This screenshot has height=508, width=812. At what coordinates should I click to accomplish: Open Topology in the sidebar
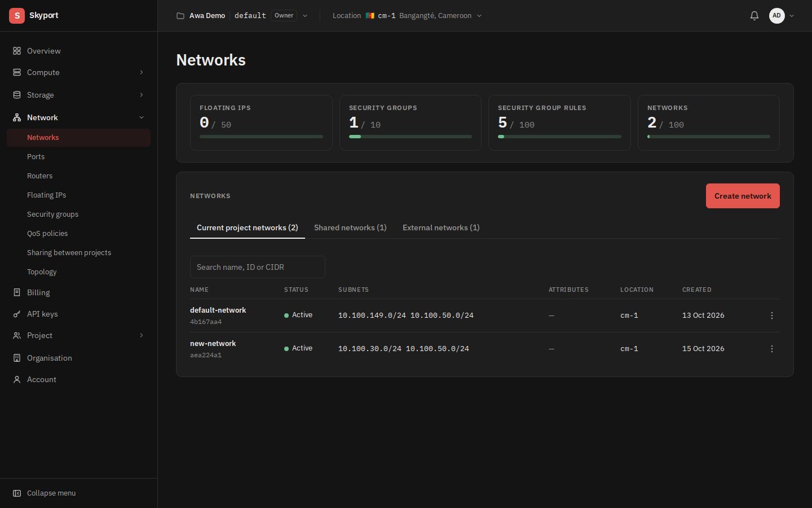click(42, 271)
